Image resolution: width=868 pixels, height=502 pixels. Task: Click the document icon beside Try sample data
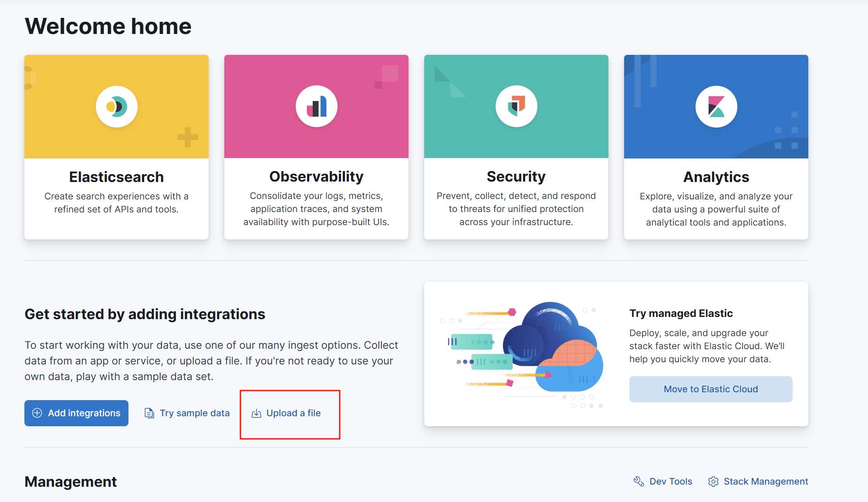coord(149,413)
